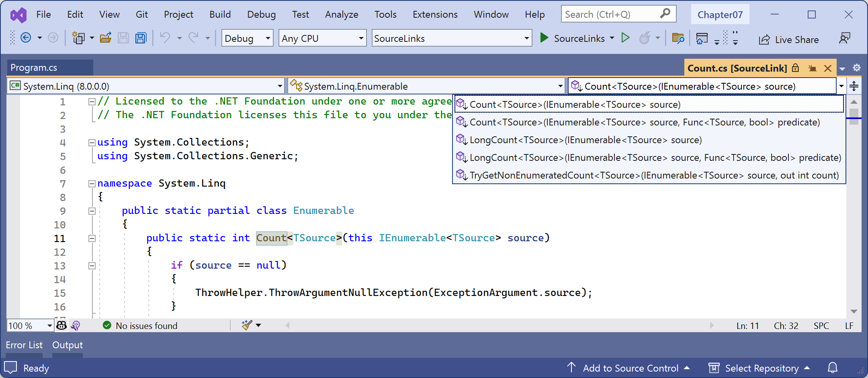Open notifications bell in status bar
The image size is (868, 378).
[833, 368]
